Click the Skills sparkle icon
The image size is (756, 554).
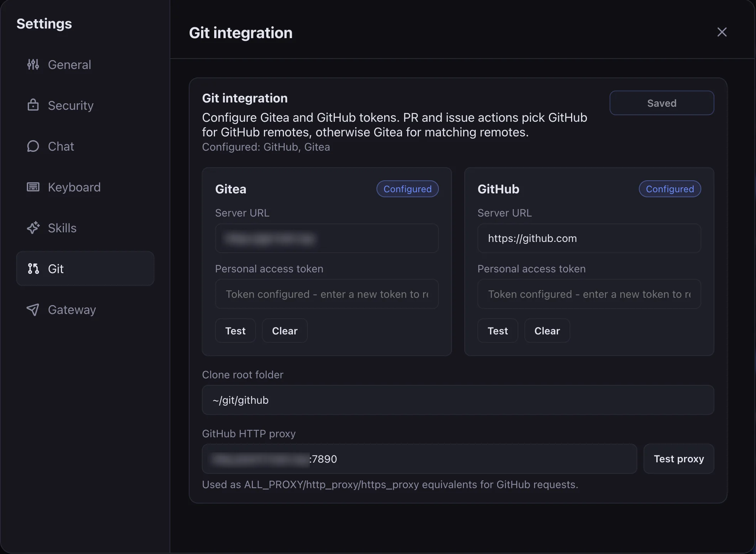coord(33,228)
